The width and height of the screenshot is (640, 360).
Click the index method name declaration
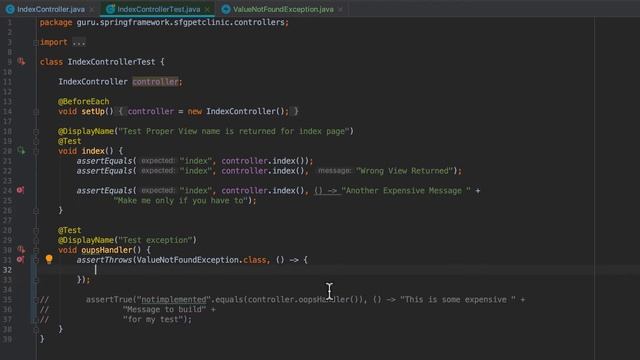(93, 151)
